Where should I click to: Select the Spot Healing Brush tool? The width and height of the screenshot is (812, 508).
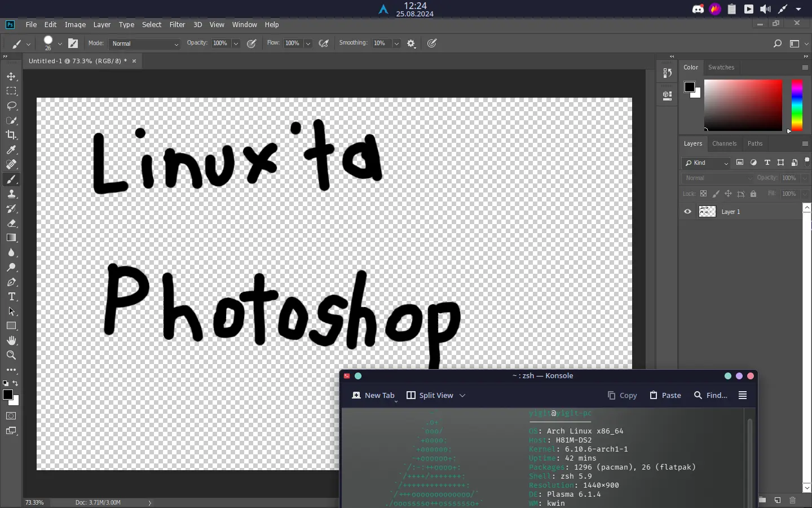tap(11, 164)
